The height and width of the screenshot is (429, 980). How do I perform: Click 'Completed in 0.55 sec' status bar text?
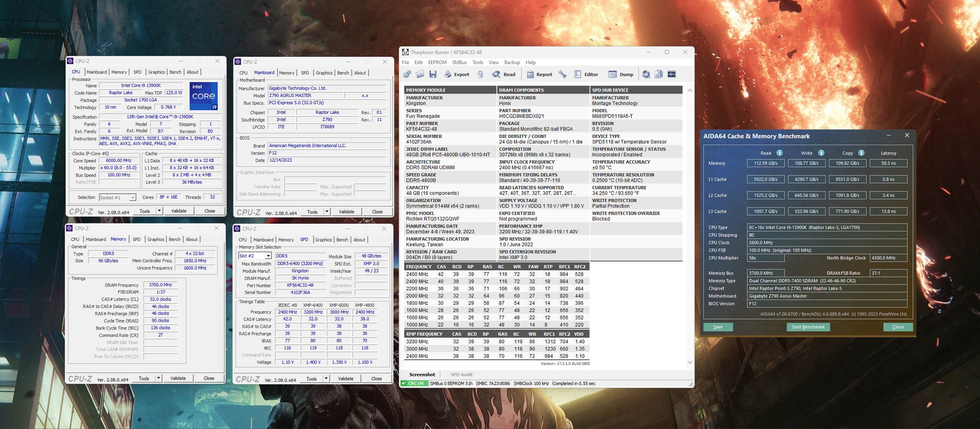coord(574,383)
